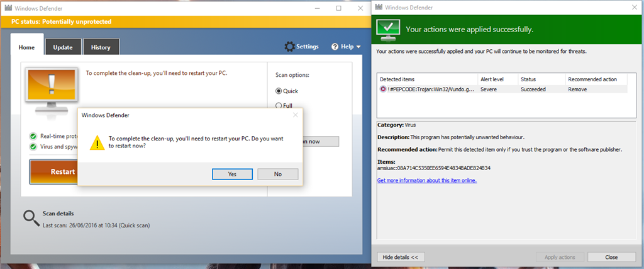Click the Hide details button
The width and height of the screenshot is (644, 269).
401,257
